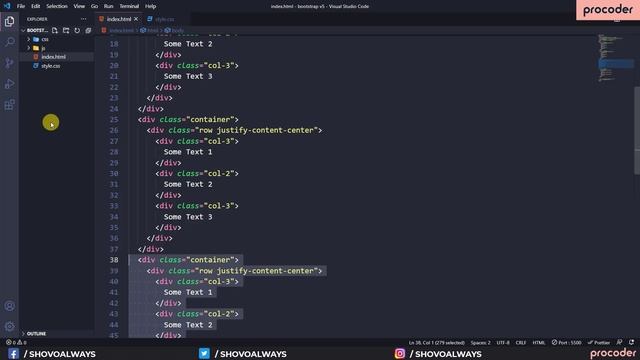Screen dimensions: 640x360
Task: Refresh the Explorer file list
Action: point(77,31)
